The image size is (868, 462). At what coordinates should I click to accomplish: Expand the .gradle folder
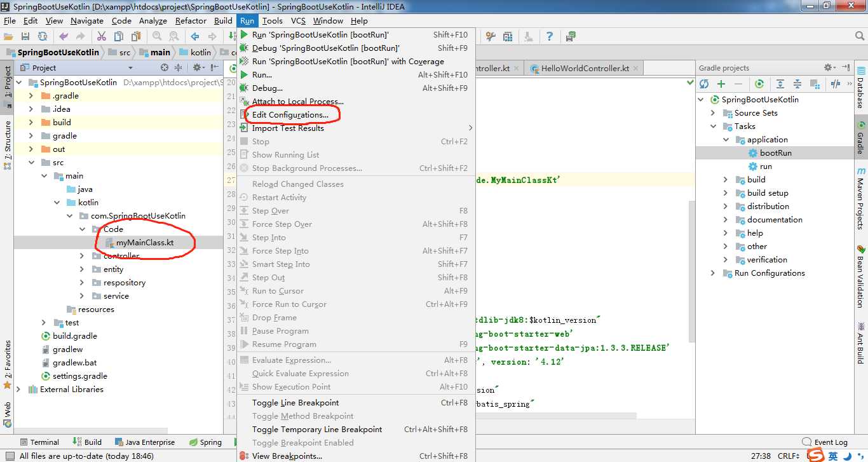tap(31, 95)
